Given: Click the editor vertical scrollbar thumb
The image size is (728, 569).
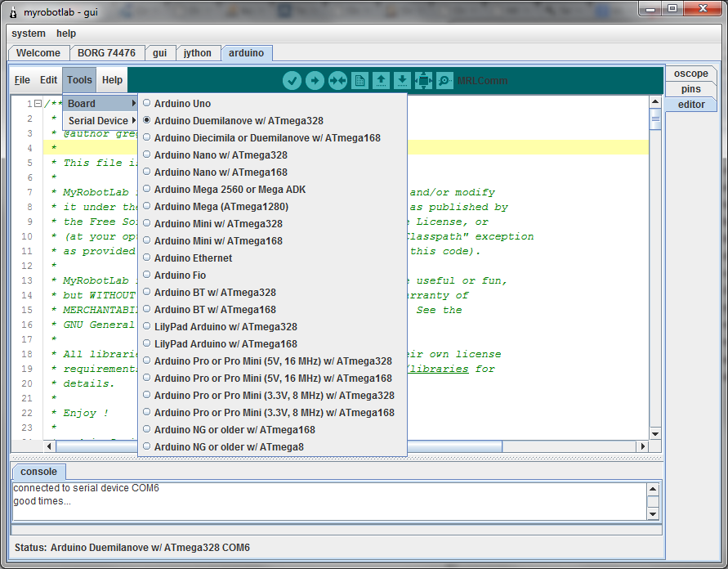Looking at the screenshot, I should (x=655, y=119).
